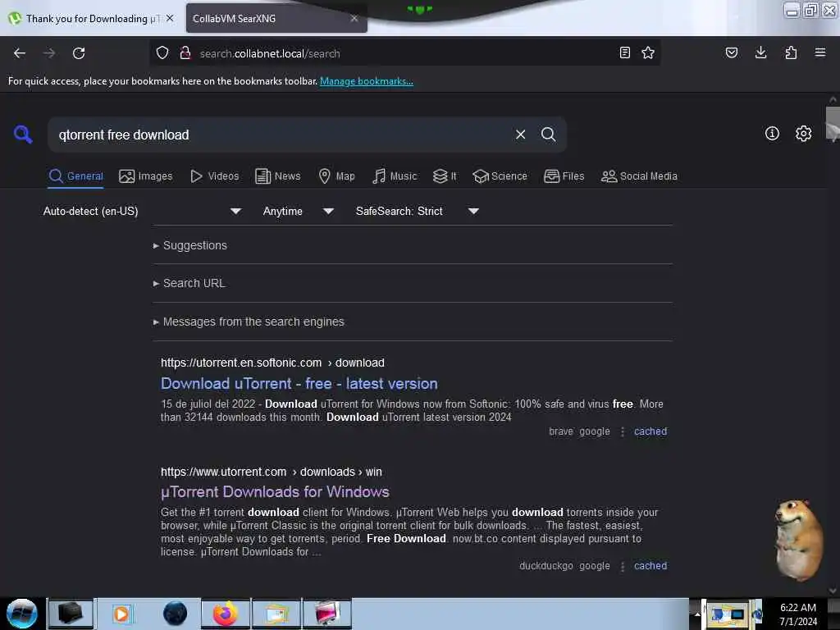Viewport: 840px width, 630px height.
Task: Open the black box taskbar icon
Action: pos(71,614)
